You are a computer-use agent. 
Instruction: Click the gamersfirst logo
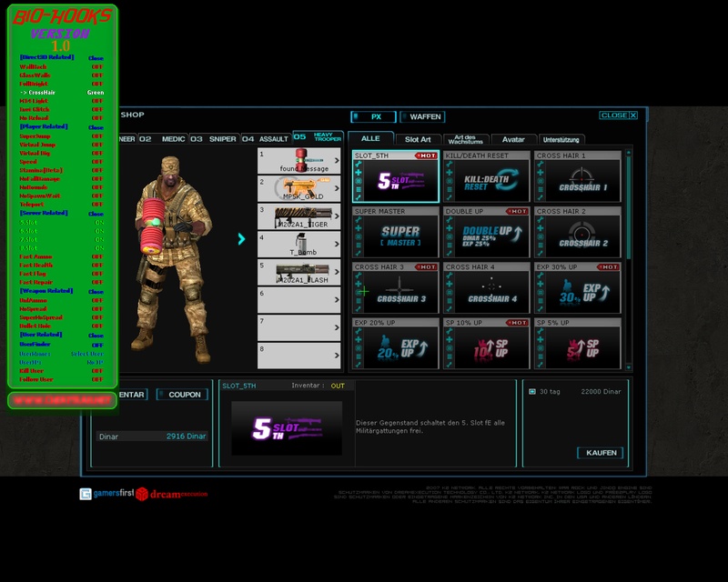[x=106, y=494]
